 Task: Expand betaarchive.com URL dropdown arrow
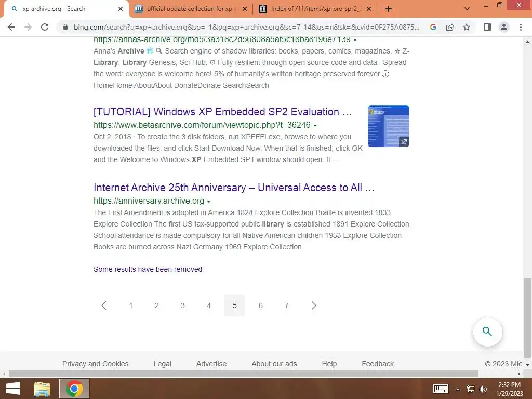tap(315, 126)
